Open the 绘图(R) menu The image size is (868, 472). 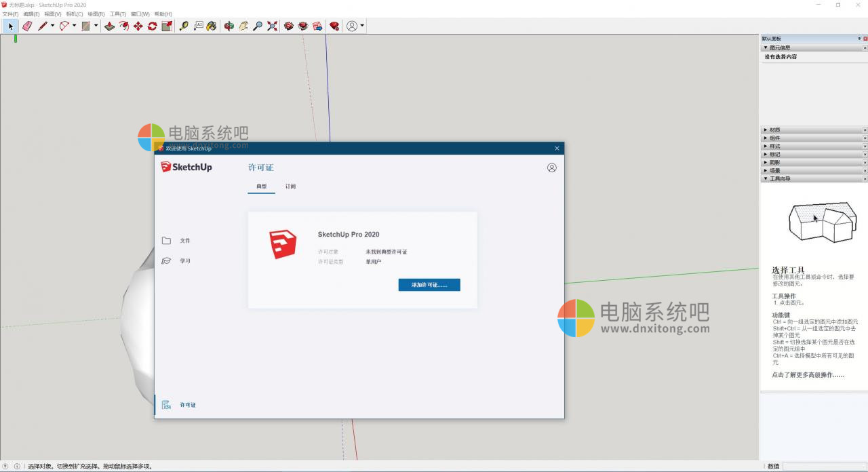tap(96, 14)
